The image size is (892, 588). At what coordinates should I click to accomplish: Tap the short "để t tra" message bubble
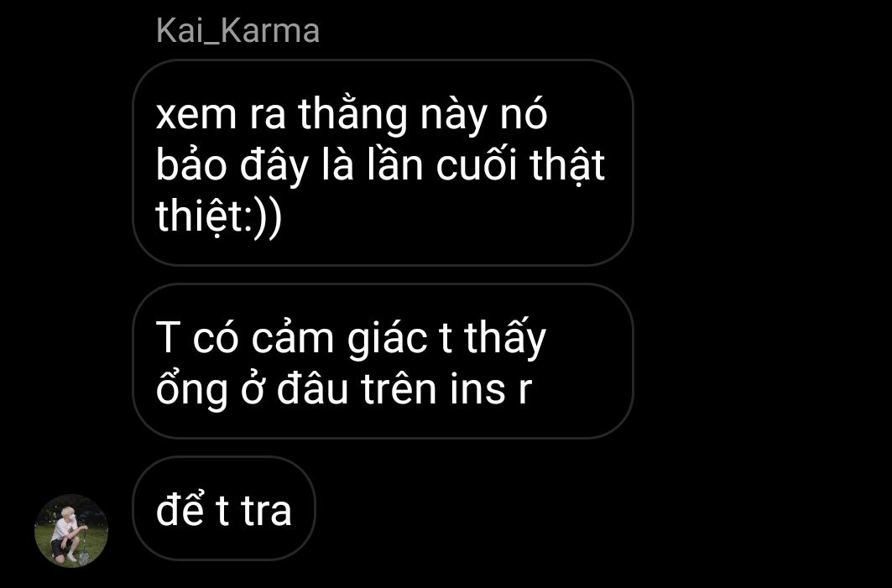(223, 508)
